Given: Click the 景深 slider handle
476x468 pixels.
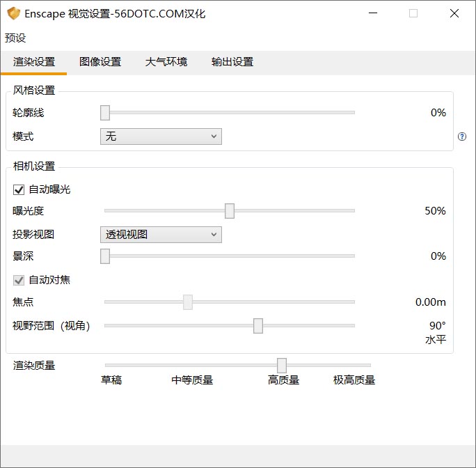Looking at the screenshot, I should tap(105, 256).
